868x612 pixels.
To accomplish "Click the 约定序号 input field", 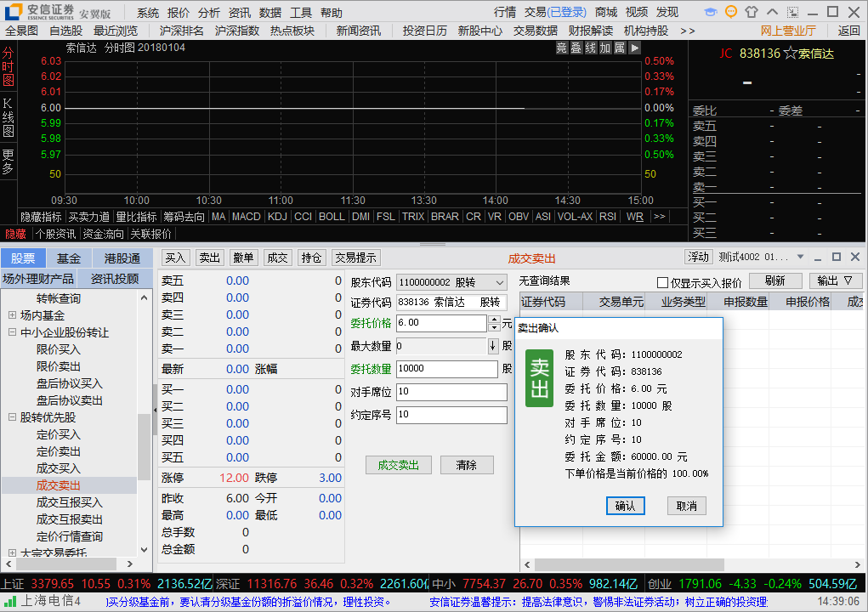I will coord(451,415).
